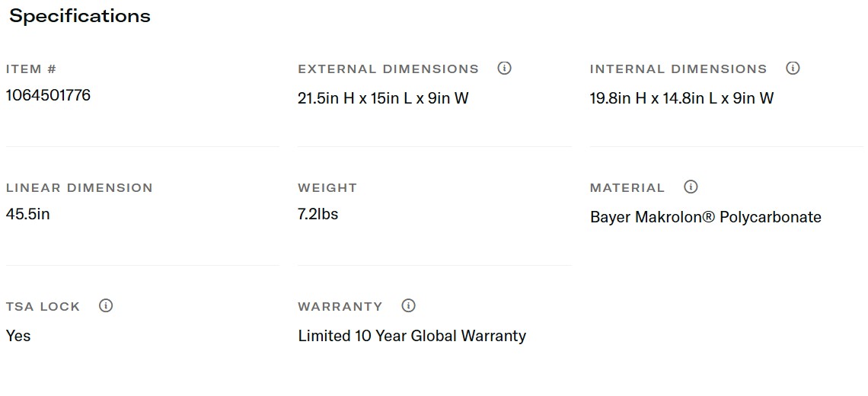868x396 pixels.
Task: Click the External Dimensions info icon
Action: click(x=504, y=69)
